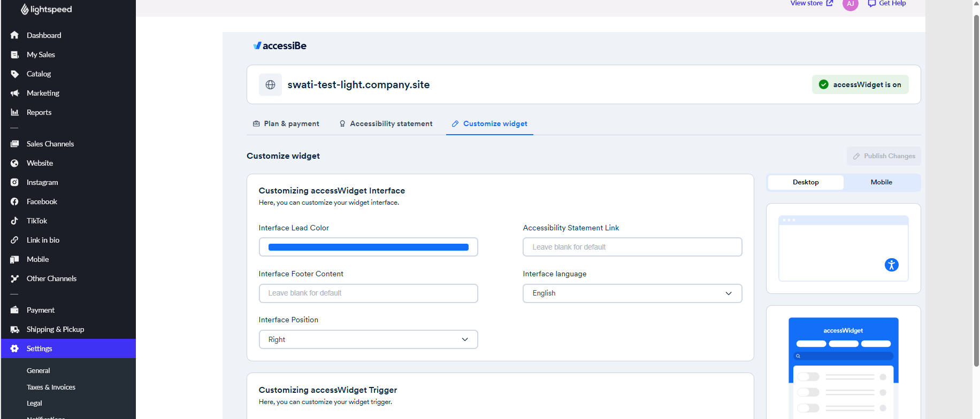Open the Interface language dropdown
Viewport: 980px width, 419px height.
click(632, 293)
